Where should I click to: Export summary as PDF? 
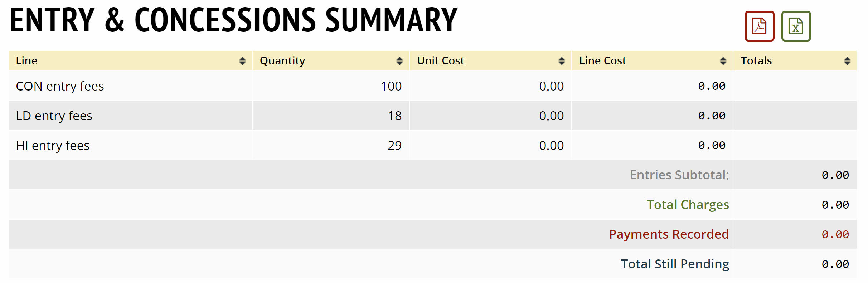(759, 26)
